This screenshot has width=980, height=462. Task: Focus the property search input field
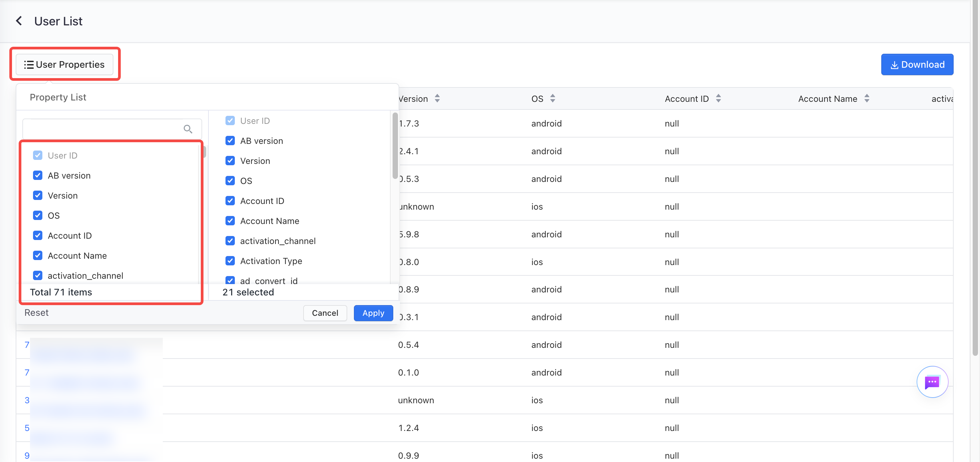pos(112,129)
